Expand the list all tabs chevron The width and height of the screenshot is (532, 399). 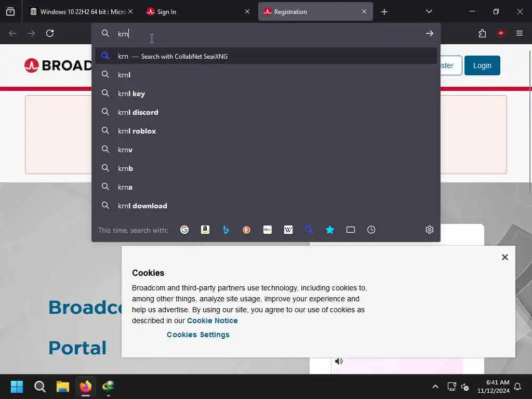429,11
